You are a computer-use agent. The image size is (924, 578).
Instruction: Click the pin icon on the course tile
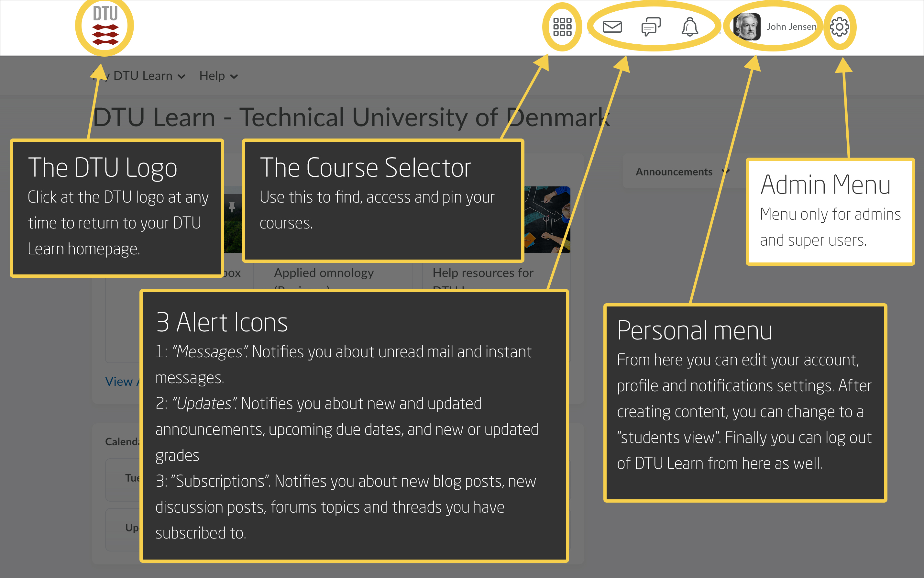(232, 207)
